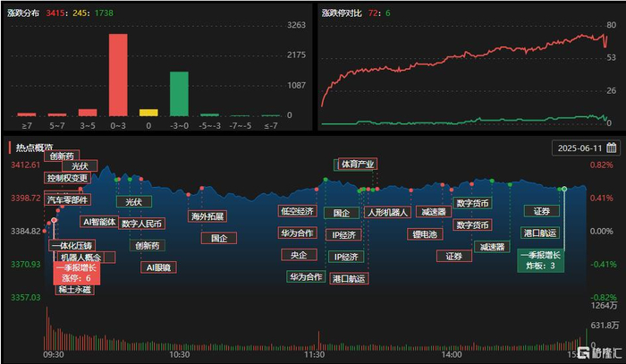Viewport: 626px width, 364px height.
Task: Click the 2025-06-11 date field
Action: click(586, 148)
